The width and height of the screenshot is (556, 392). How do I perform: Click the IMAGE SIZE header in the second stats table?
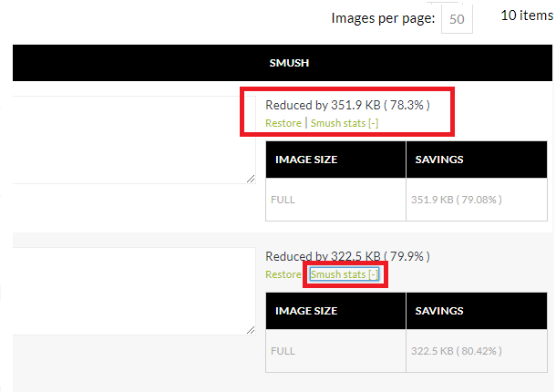click(335, 311)
